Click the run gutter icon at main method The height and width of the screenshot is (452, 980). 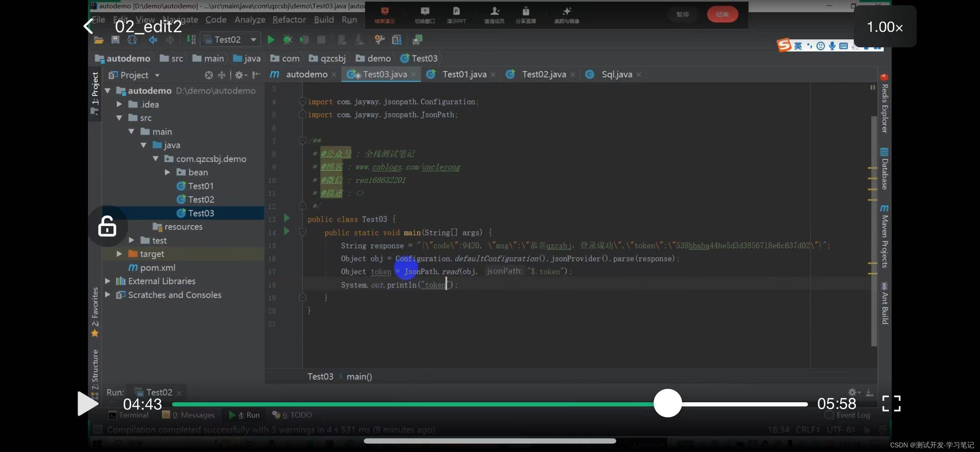pos(287,231)
